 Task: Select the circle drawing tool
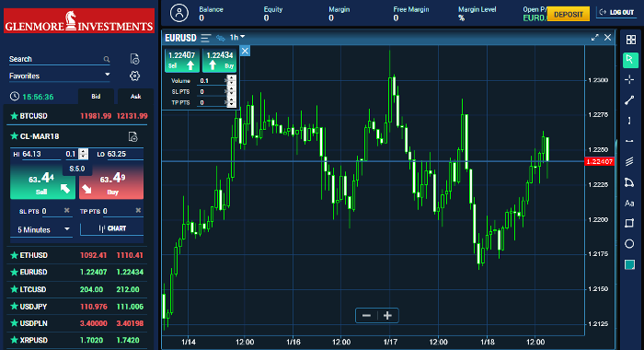coord(629,244)
